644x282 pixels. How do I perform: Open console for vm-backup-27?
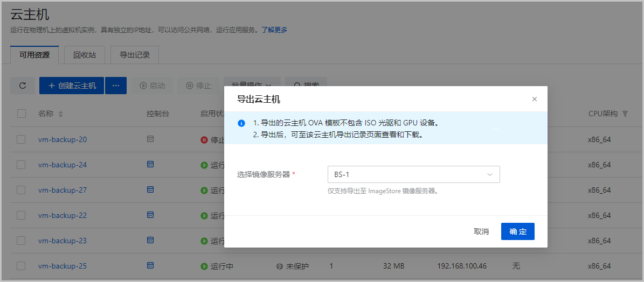(150, 189)
